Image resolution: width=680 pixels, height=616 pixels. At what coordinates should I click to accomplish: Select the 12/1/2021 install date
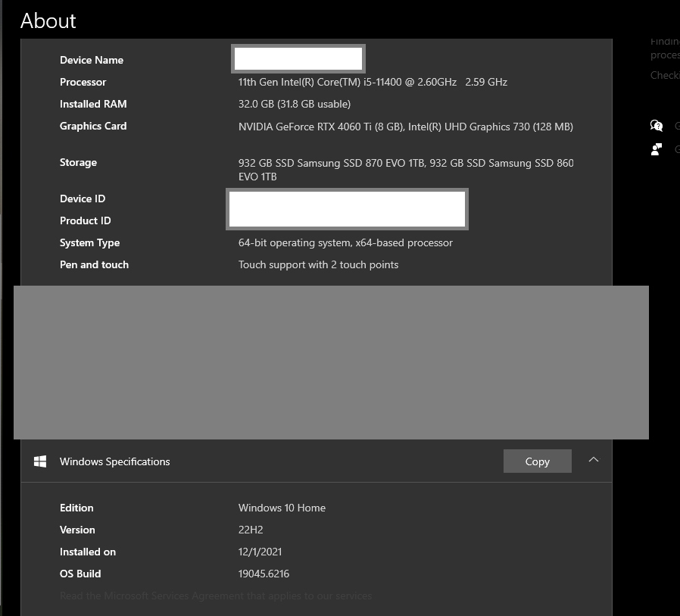click(x=260, y=552)
